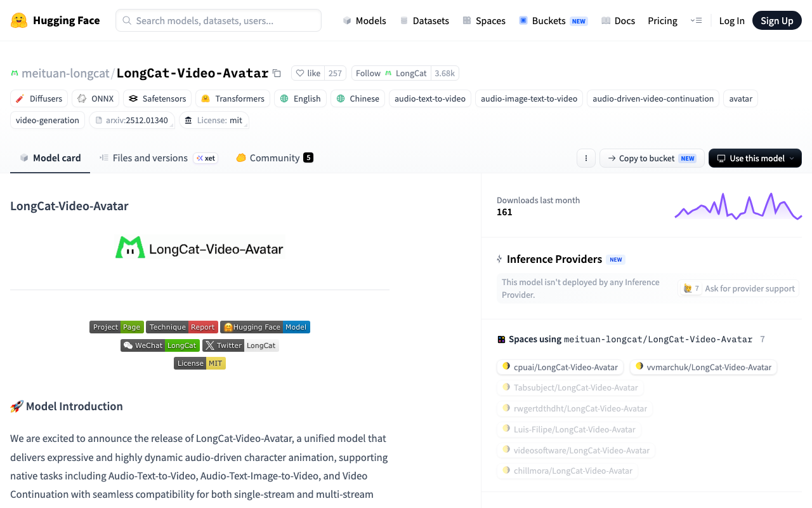This screenshot has height=508, width=812.
Task: Open the chillmora/LongCat-Video-Avatar space
Action: pos(568,471)
